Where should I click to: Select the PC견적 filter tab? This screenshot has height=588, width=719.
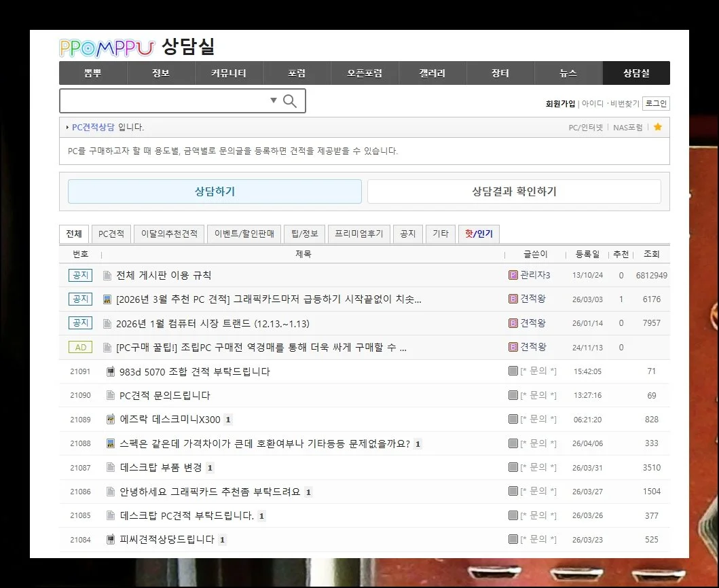(x=110, y=234)
